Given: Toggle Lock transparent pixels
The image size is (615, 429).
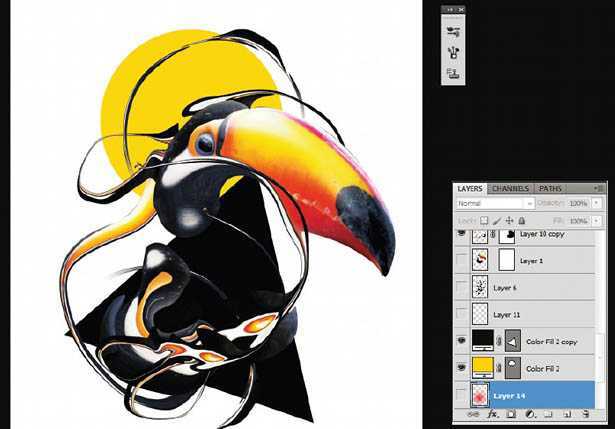Looking at the screenshot, I should pyautogui.click(x=484, y=221).
